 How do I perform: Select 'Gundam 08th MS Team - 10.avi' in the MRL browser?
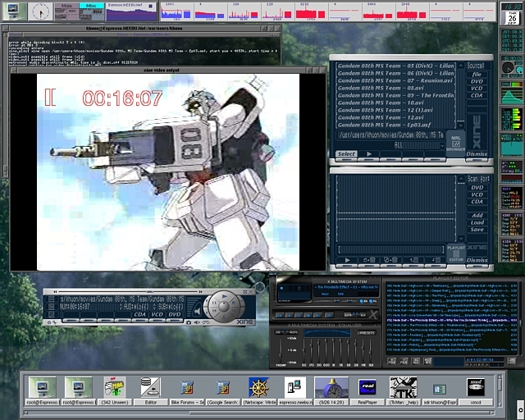(395, 103)
